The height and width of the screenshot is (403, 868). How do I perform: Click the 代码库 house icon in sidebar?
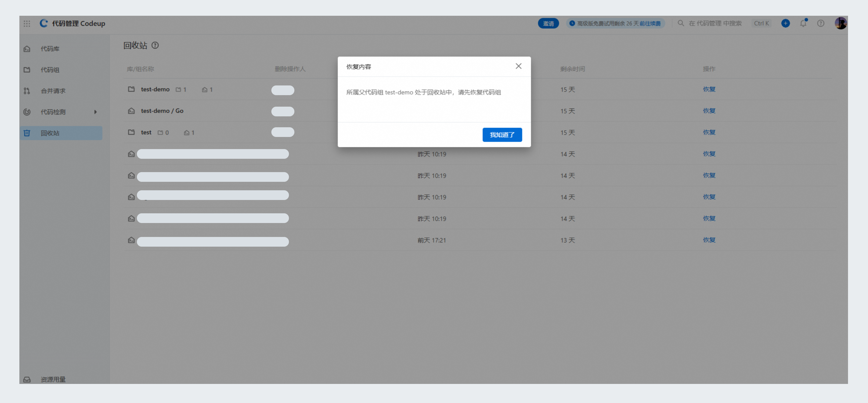coord(27,49)
